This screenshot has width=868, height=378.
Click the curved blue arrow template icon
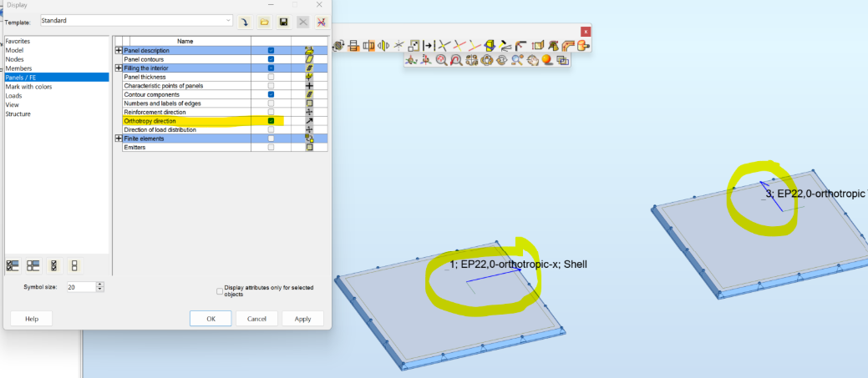245,22
